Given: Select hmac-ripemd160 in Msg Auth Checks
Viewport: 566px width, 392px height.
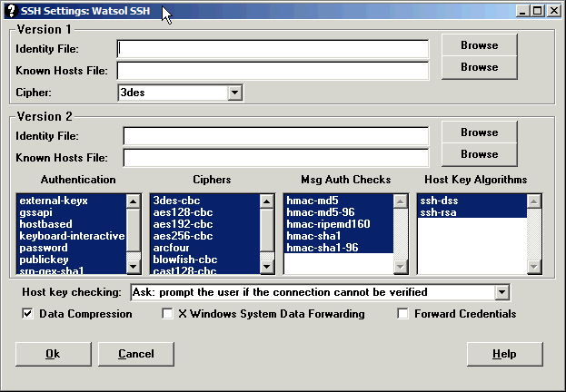Looking at the screenshot, I should [328, 224].
